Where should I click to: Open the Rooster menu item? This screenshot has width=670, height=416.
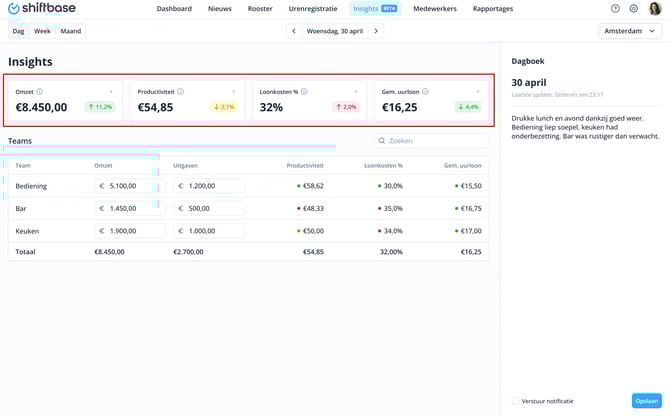[260, 9]
